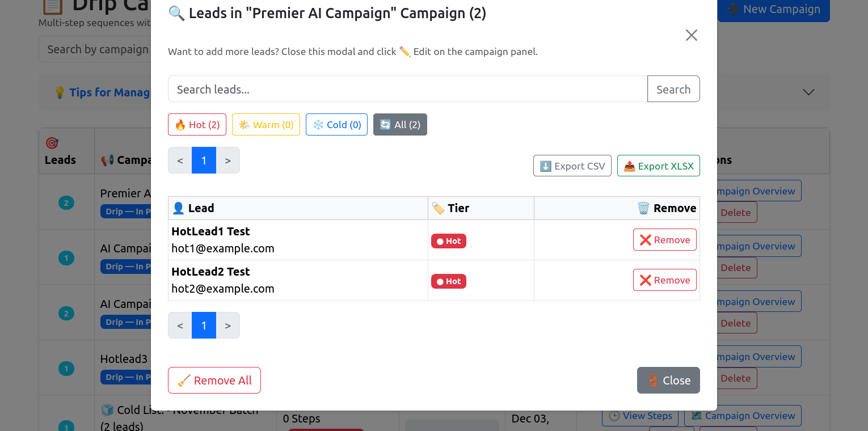Remove HotLead2 Test from campaign
The image size is (868, 431).
click(x=664, y=280)
